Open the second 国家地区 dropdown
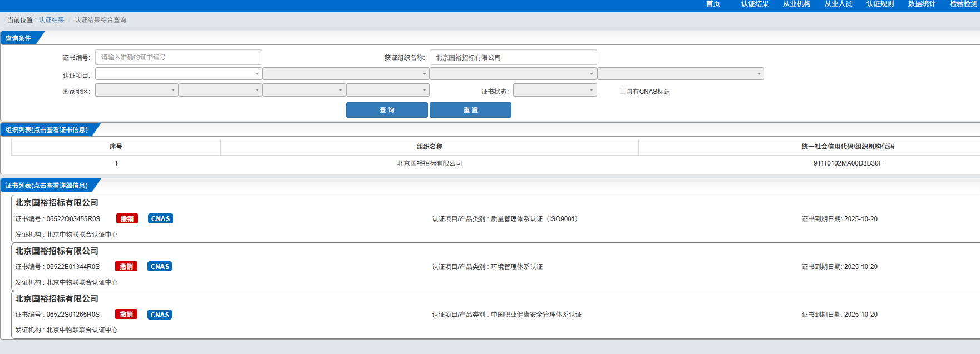The height and width of the screenshot is (354, 980). pyautogui.click(x=220, y=91)
